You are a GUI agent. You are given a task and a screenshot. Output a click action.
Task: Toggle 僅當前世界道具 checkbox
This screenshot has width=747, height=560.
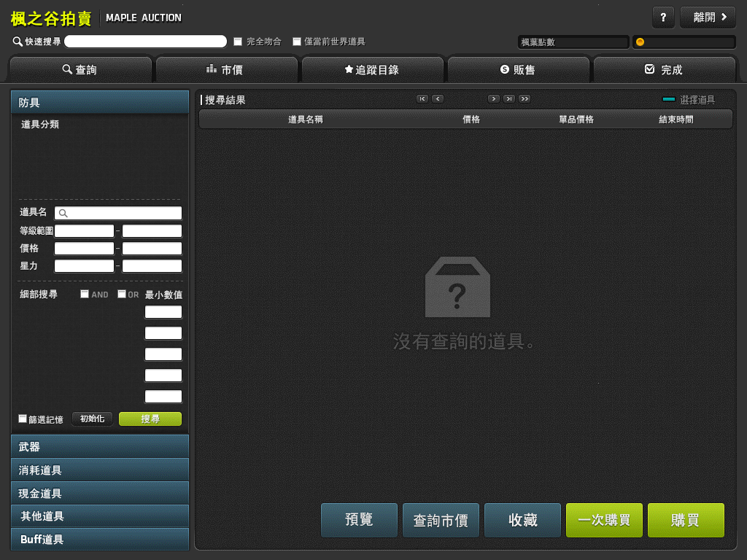tap(297, 42)
